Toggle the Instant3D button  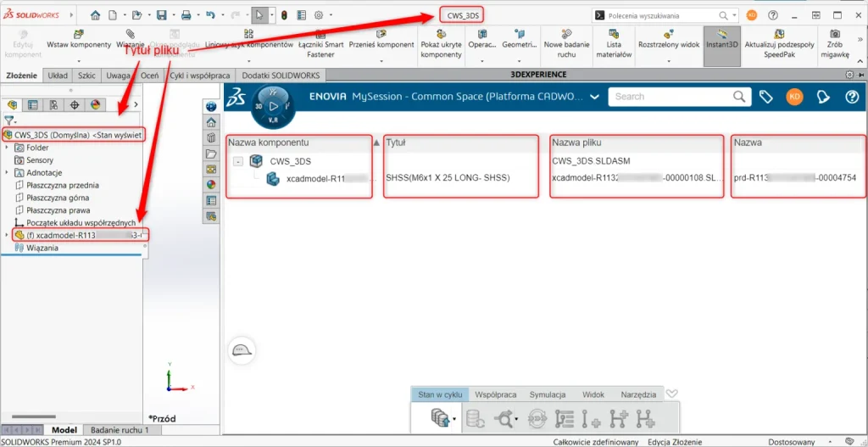click(x=722, y=47)
